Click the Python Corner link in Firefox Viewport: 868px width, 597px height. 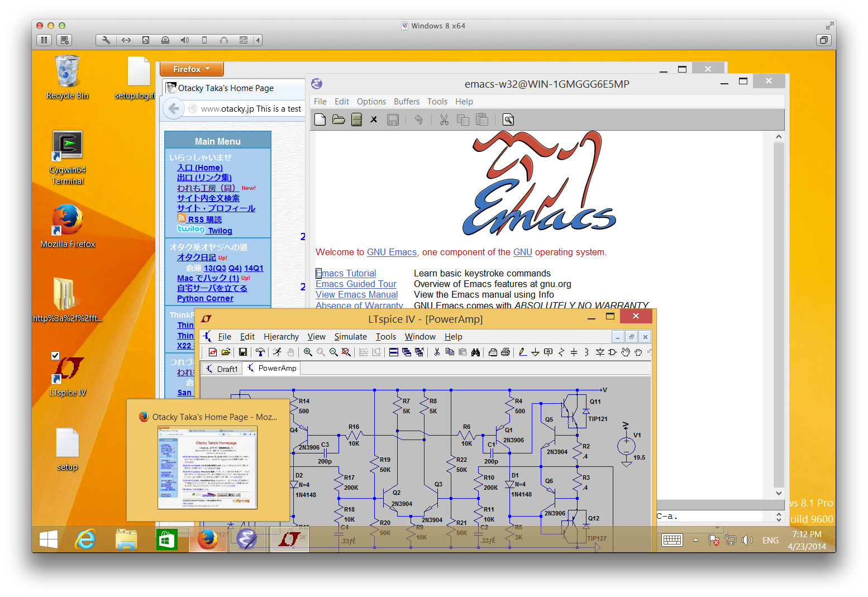point(205,298)
